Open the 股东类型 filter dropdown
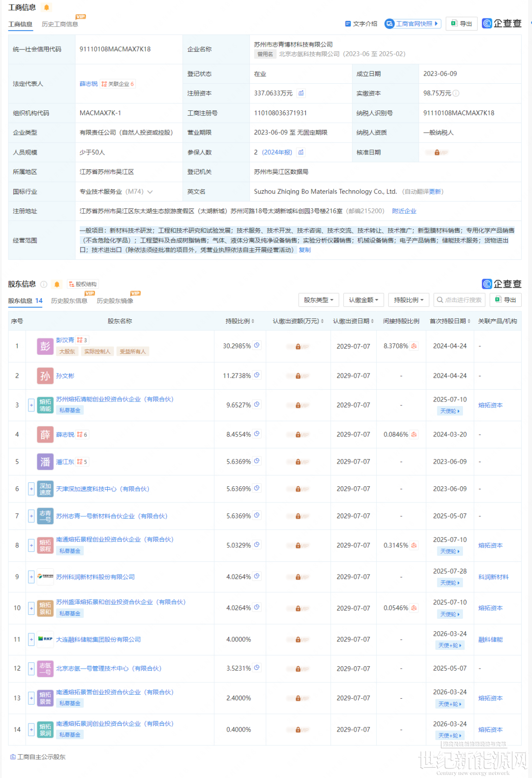The image size is (532, 778). [319, 300]
